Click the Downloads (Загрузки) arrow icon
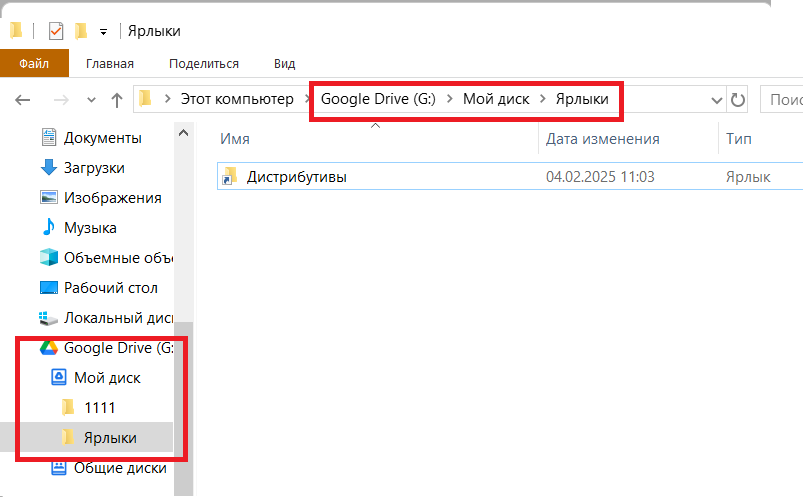This screenshot has height=497, width=803. (49, 168)
